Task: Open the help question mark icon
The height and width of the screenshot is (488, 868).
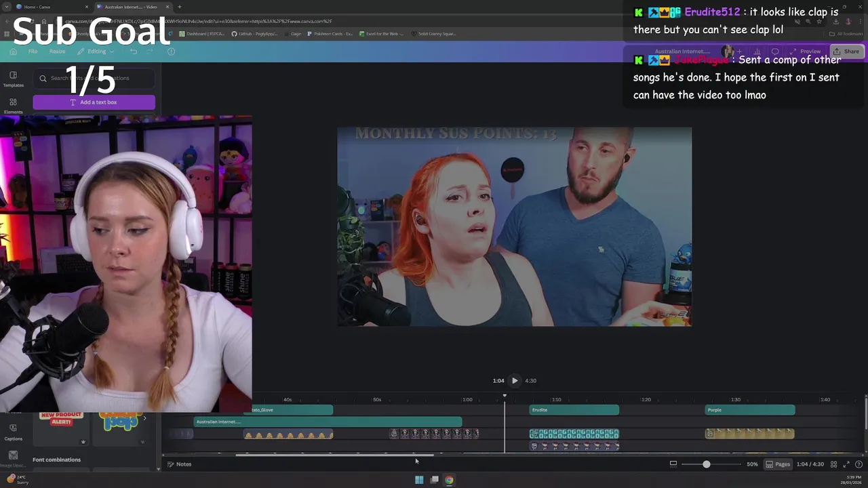Action: point(859,464)
